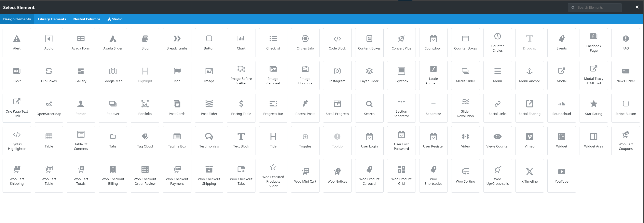Open the Nested Columns tab

tap(87, 19)
